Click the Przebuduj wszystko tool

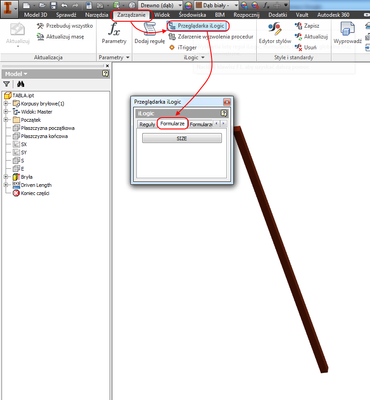[65, 26]
